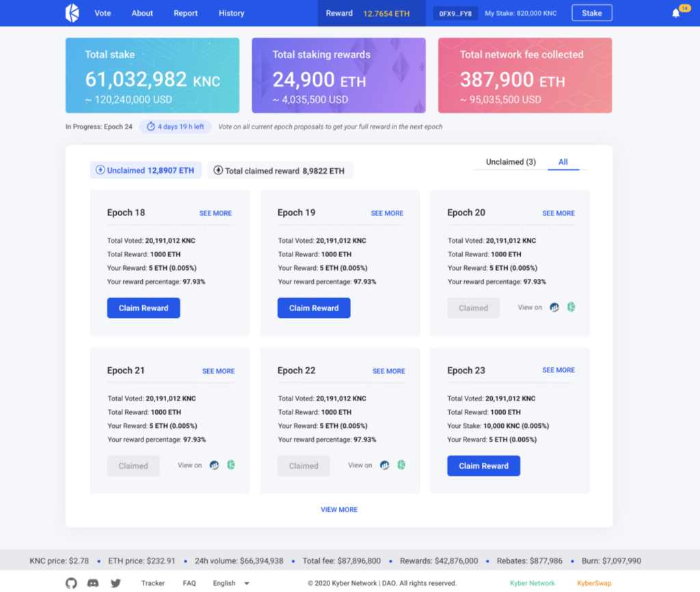Open the KyberSwap footer link
Viewport: 700px width, 592px height.
pos(594,583)
